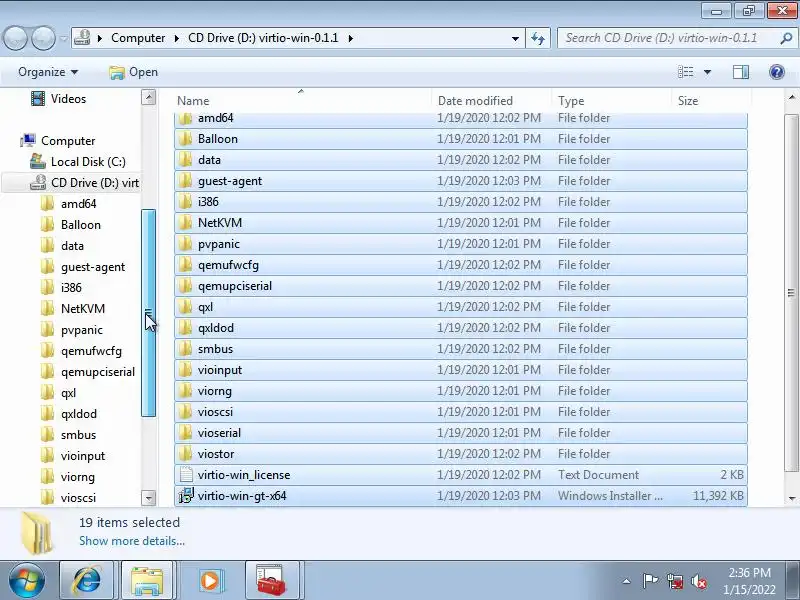Select qemufwcfg folder icon in file list
This screenshot has height=600, width=800.
click(x=185, y=265)
